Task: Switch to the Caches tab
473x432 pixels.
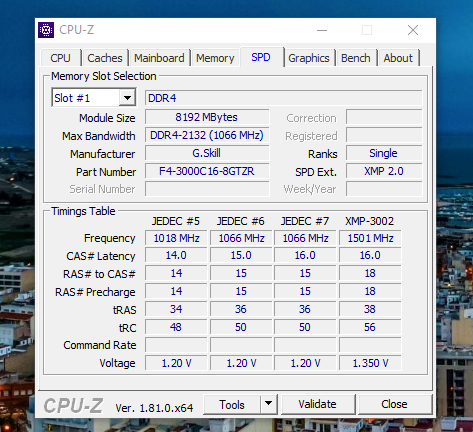Action: pos(105,58)
